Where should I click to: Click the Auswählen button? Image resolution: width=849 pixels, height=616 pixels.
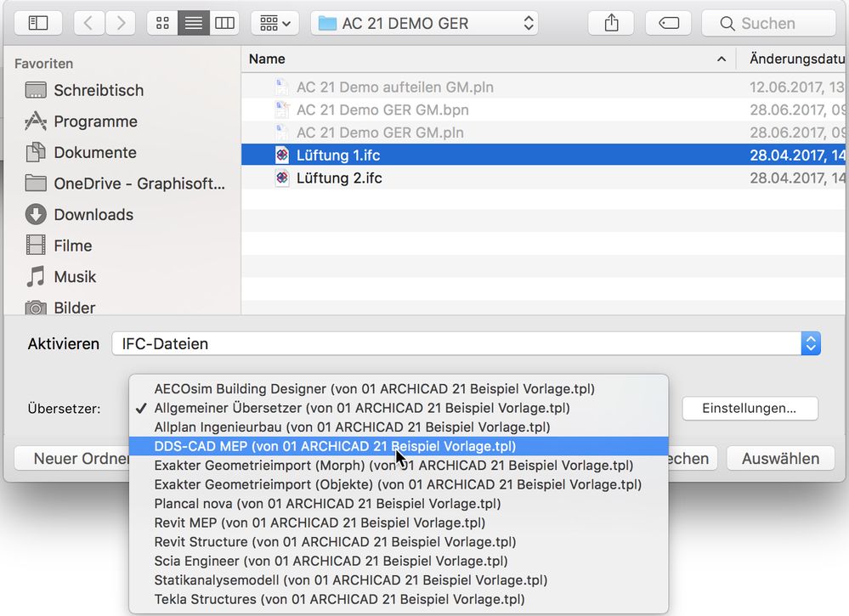coord(780,459)
